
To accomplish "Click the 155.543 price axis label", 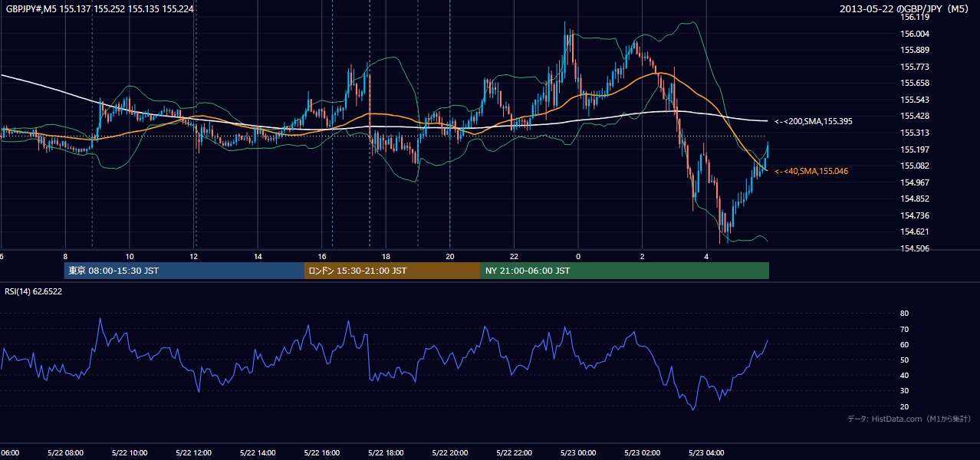I will (915, 100).
